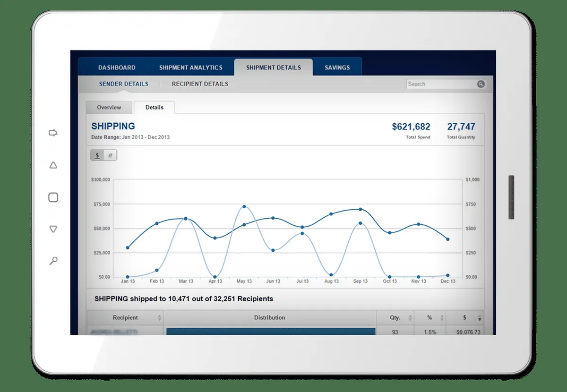The image size is (567, 392).
Task: Tap the tablet magnifier search button
Action: (54, 260)
